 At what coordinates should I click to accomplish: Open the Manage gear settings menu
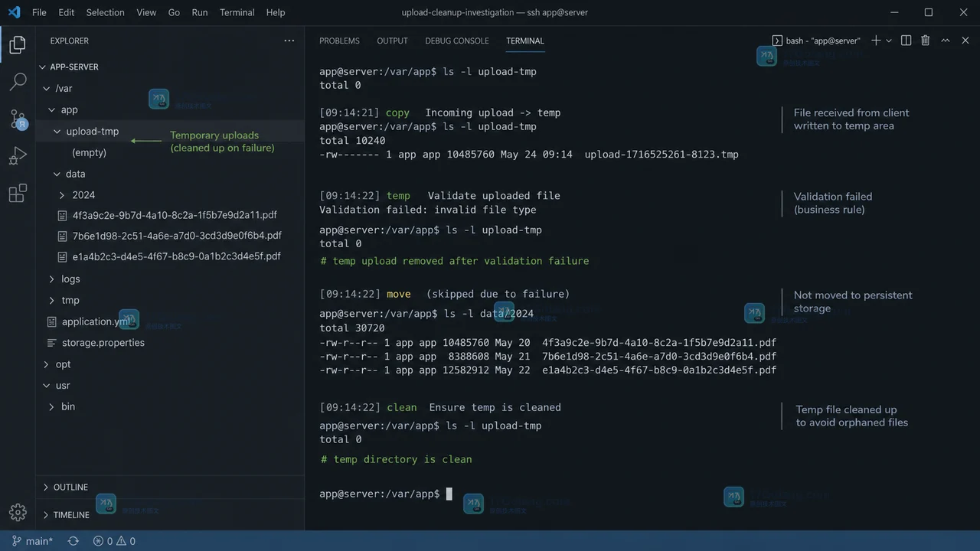tap(18, 512)
